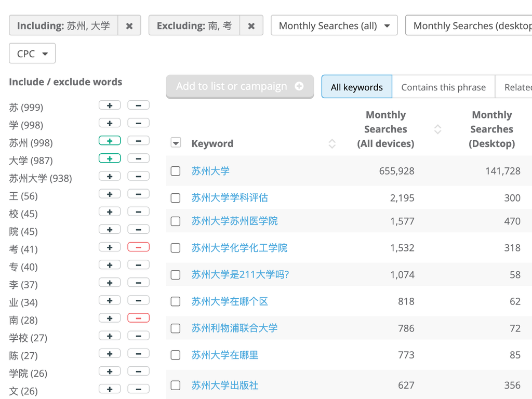Check the box for 苏州大学出版社
The width and height of the screenshot is (532, 399).
pyautogui.click(x=176, y=385)
